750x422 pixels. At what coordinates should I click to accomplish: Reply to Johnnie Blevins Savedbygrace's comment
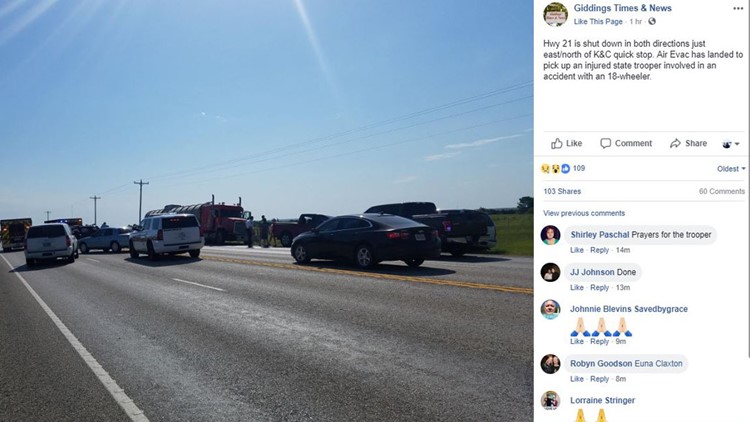[x=599, y=341]
